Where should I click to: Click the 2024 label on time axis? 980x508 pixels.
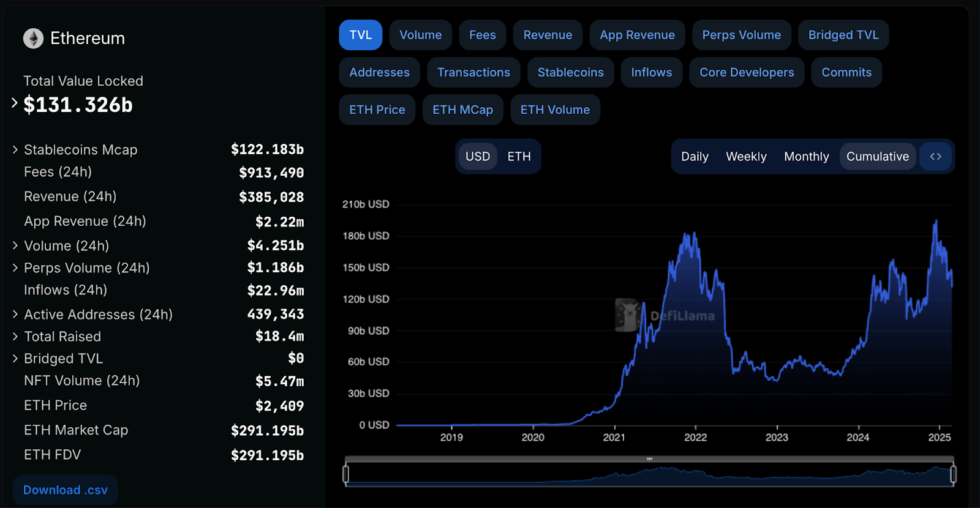pos(858,437)
